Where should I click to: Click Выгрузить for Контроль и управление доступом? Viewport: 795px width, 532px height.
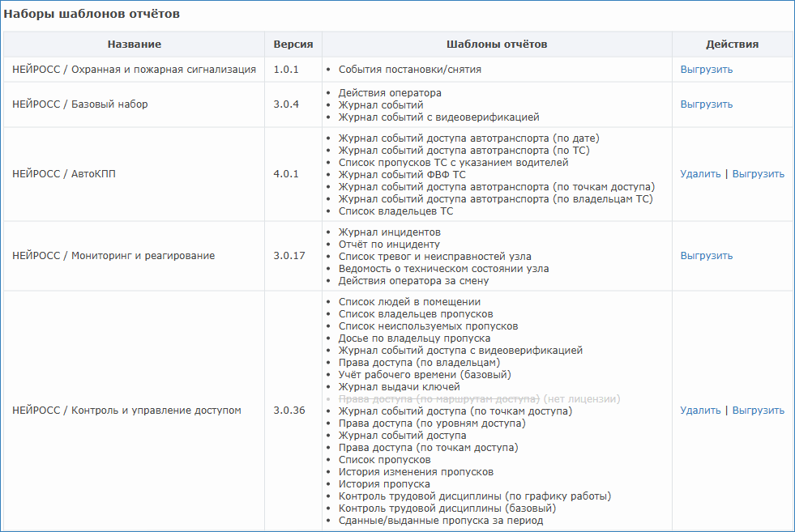click(x=758, y=411)
